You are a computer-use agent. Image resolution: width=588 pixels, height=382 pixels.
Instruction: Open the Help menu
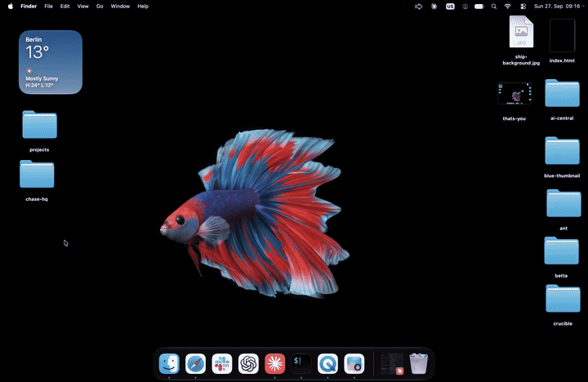point(143,6)
